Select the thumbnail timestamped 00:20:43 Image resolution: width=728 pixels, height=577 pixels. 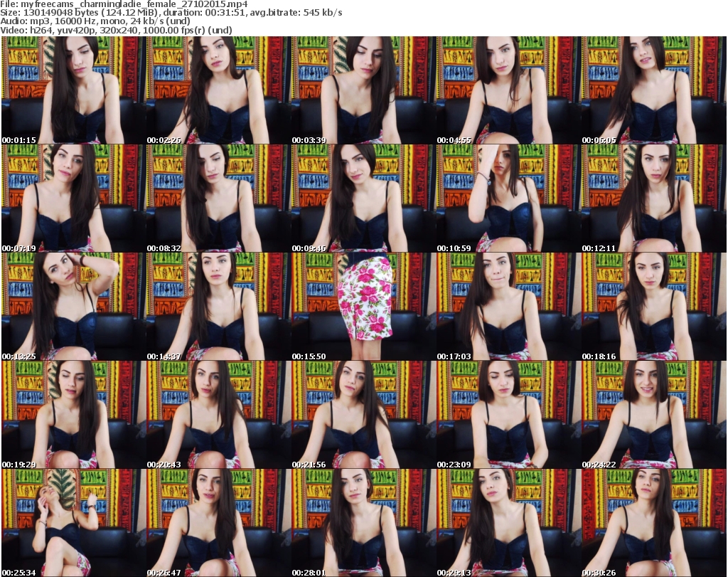(219, 415)
